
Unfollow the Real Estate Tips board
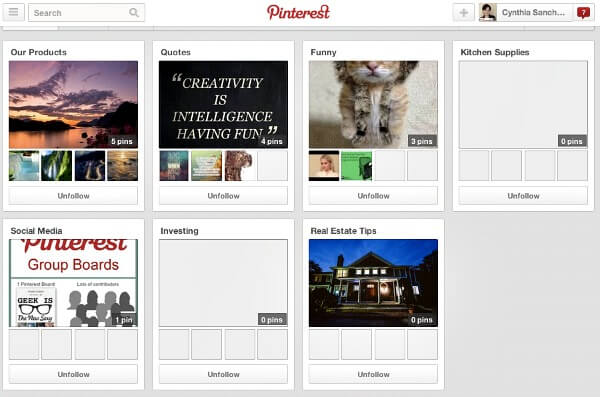point(373,374)
